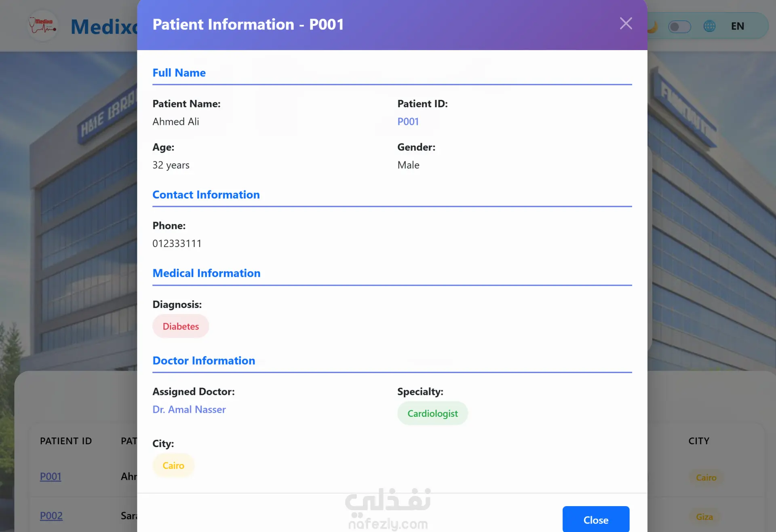The width and height of the screenshot is (776, 532).
Task: Open the P001 patient link in table
Action: (51, 477)
